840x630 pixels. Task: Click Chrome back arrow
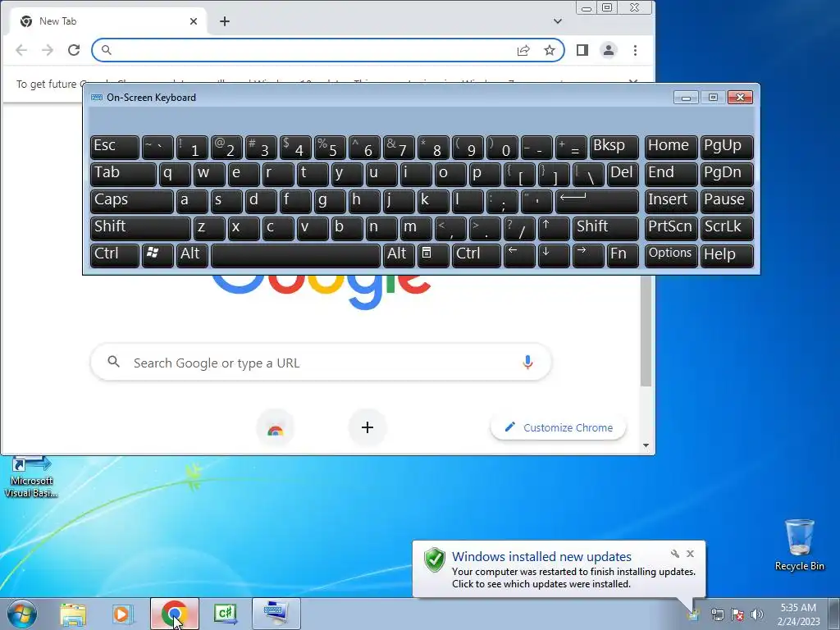21,50
